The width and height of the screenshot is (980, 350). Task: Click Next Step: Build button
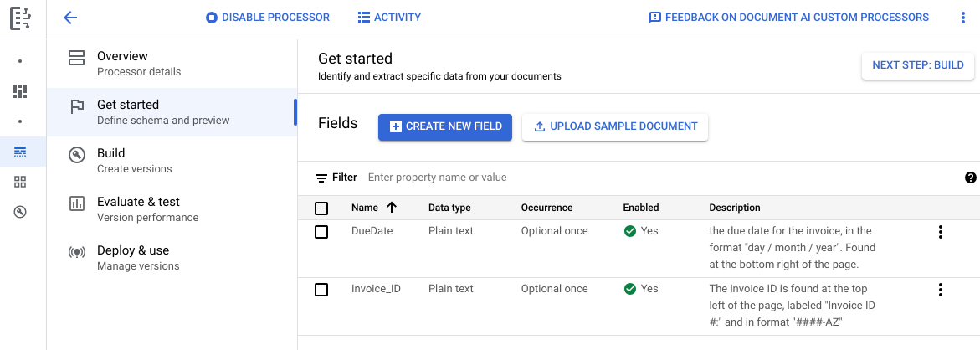pos(917,65)
